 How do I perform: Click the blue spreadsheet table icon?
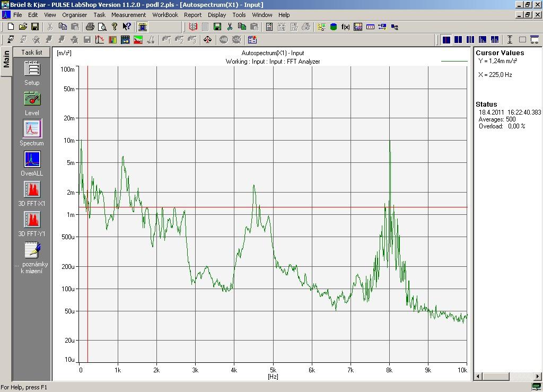click(x=125, y=40)
